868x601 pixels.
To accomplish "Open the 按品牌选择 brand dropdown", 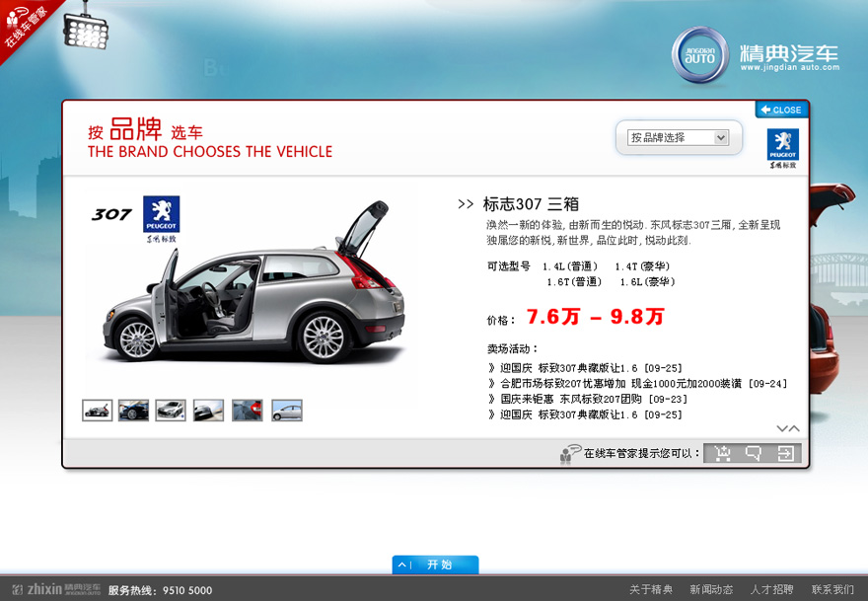I will click(x=679, y=137).
